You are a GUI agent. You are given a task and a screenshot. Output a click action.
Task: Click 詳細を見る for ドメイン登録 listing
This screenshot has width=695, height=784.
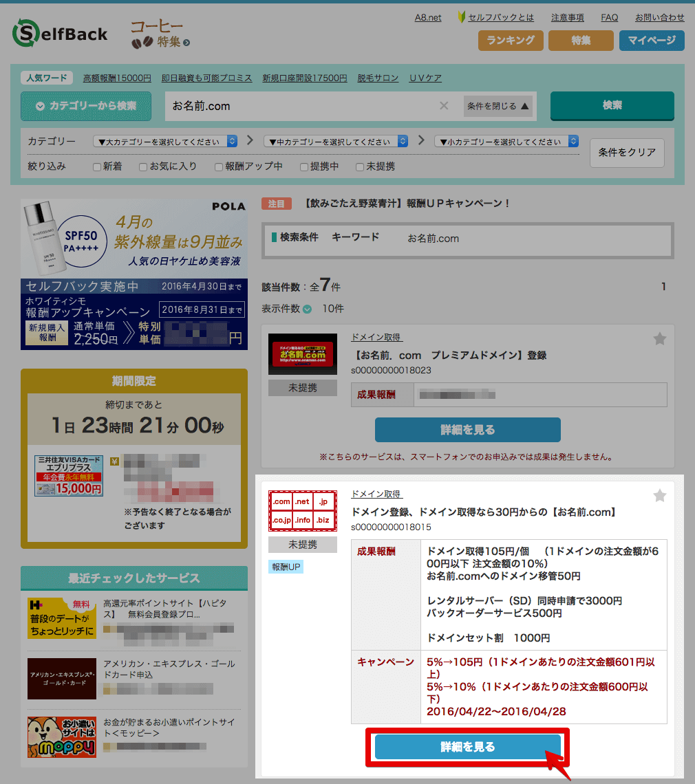(x=468, y=747)
